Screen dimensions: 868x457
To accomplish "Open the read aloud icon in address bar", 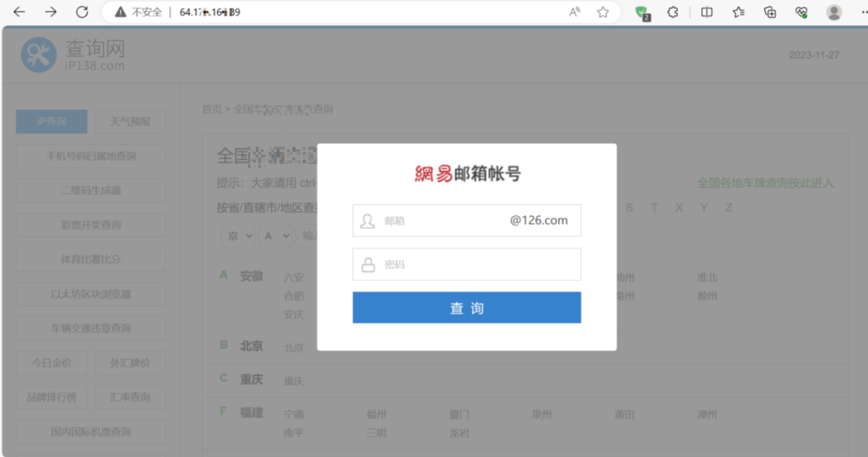I will coord(575,12).
